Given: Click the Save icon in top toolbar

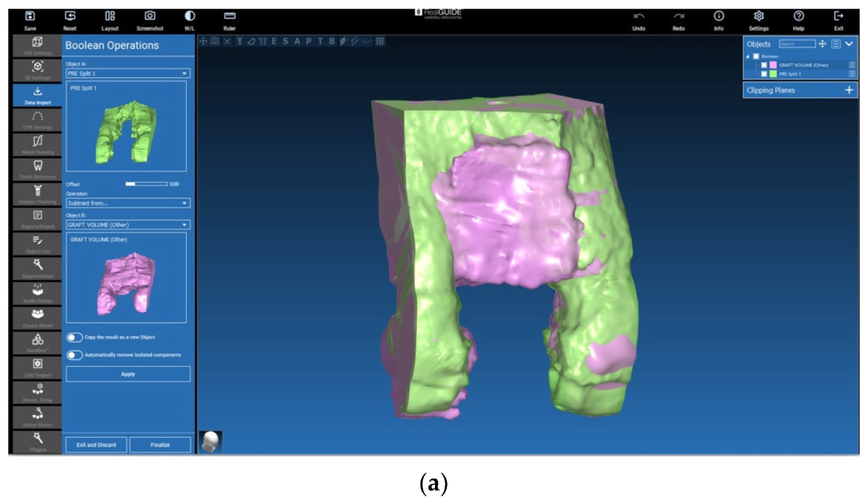Looking at the screenshot, I should click(x=30, y=16).
